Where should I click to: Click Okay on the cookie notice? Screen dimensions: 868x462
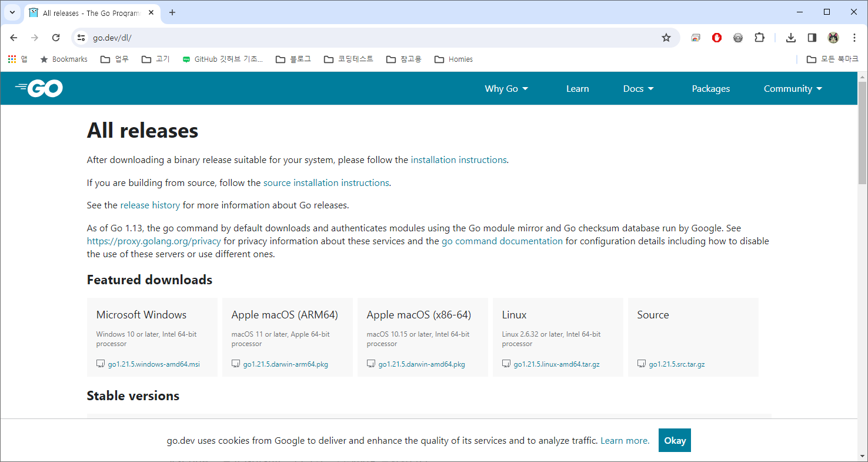(675, 440)
